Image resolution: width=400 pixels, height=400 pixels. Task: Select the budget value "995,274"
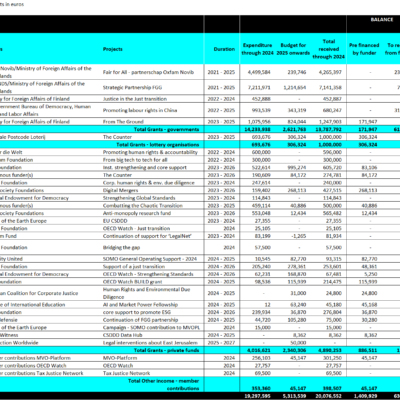[x=296, y=168]
